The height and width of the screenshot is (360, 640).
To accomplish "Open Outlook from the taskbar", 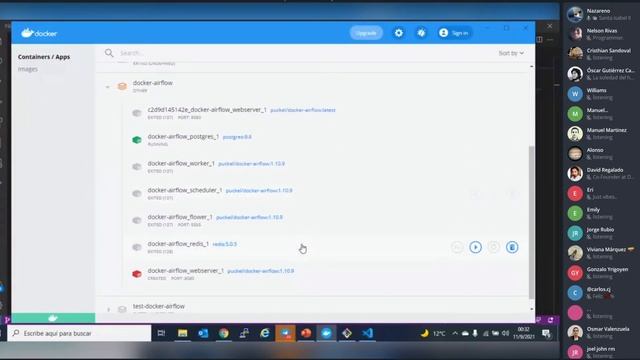I will (x=203, y=333).
